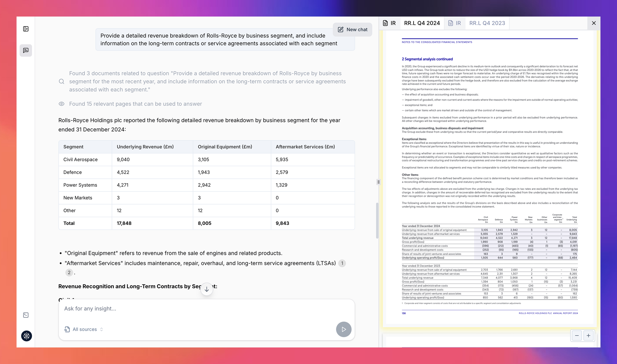Open citation reference 2
Viewport: 617px width, 364px height.
pyautogui.click(x=69, y=273)
